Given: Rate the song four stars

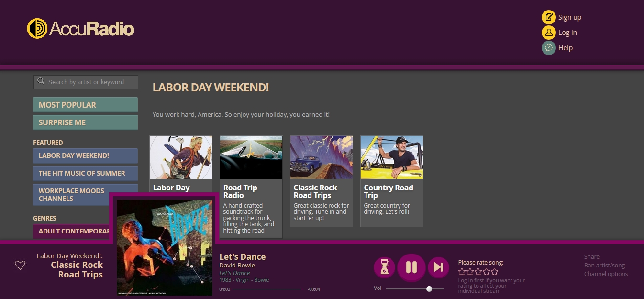Looking at the screenshot, I should coord(486,272).
